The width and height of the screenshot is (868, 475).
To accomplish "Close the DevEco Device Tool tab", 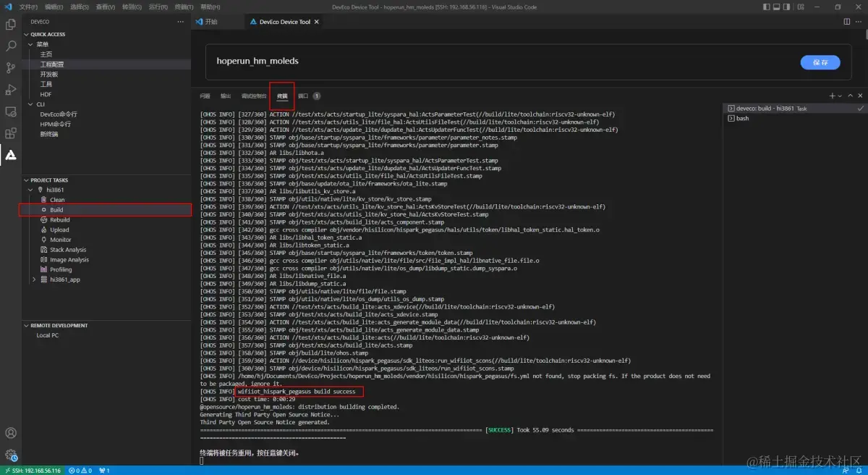I will click(x=318, y=22).
